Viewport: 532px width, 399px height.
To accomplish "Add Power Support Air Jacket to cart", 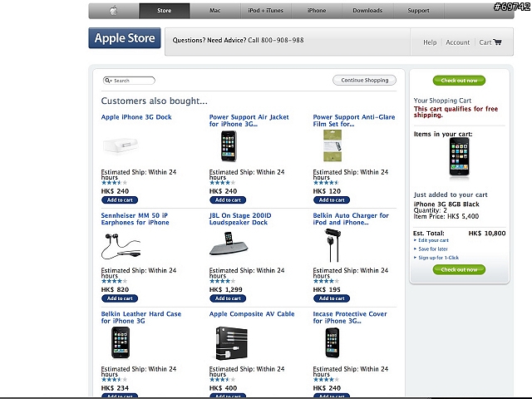I will point(228,200).
